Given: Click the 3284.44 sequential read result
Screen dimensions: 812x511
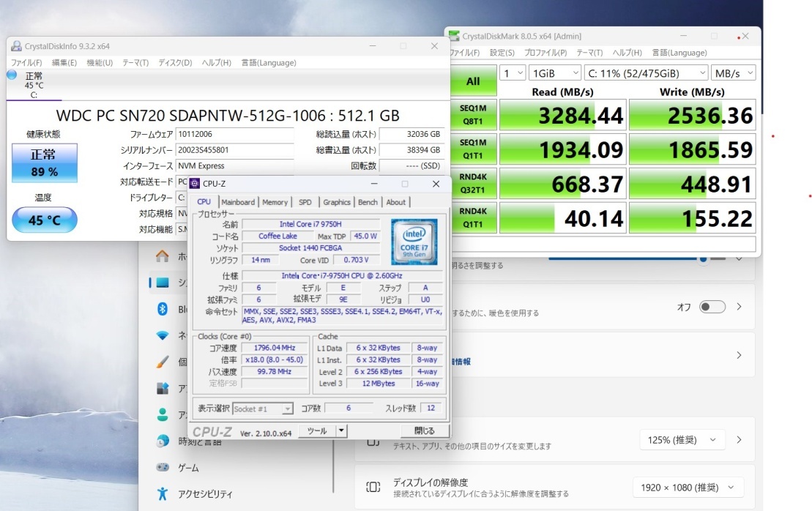Looking at the screenshot, I should (x=563, y=115).
